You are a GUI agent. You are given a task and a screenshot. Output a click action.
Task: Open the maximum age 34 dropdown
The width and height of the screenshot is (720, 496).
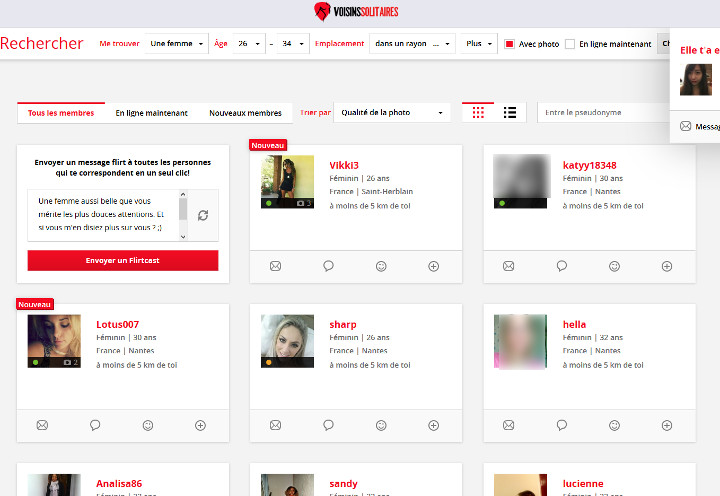(293, 44)
